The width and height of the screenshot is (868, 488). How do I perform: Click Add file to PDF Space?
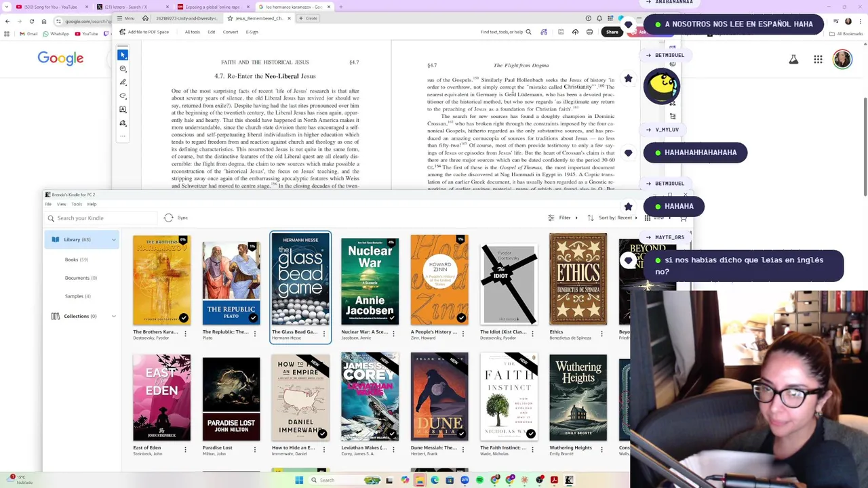[144, 32]
